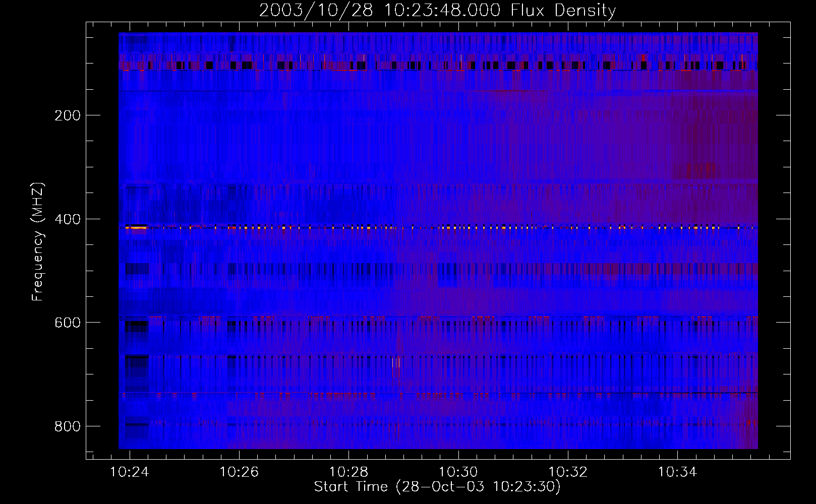This screenshot has width=816, height=504.
Task: Click the 10:26 time tick label
Action: [x=239, y=472]
